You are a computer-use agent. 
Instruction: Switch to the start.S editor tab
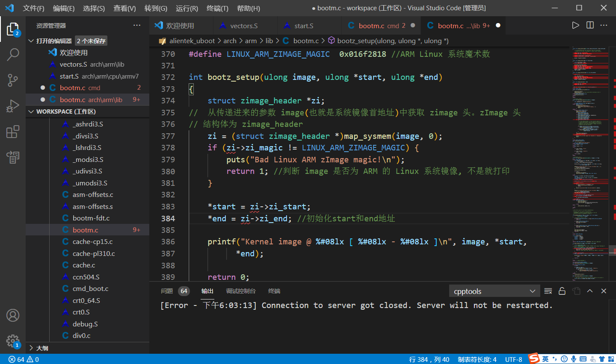point(304,26)
